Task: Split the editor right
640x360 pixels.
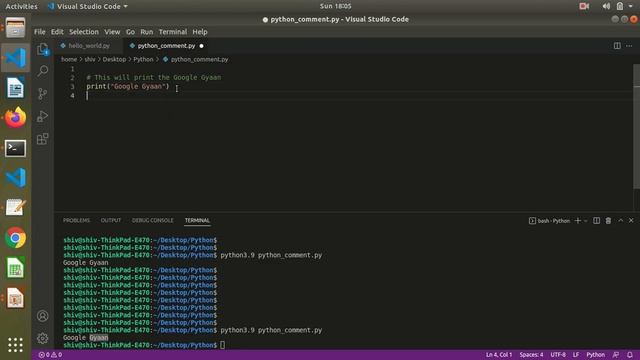Action: (x=617, y=46)
